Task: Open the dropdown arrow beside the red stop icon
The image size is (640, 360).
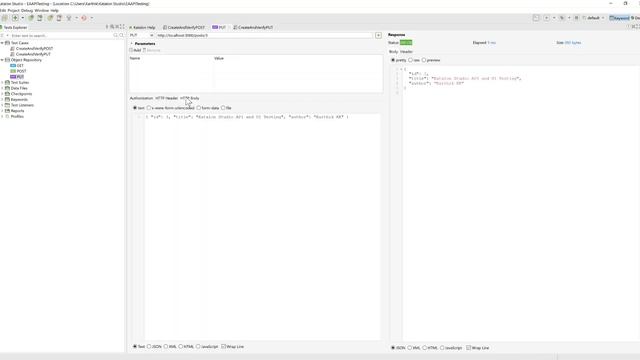Action: (91, 18)
